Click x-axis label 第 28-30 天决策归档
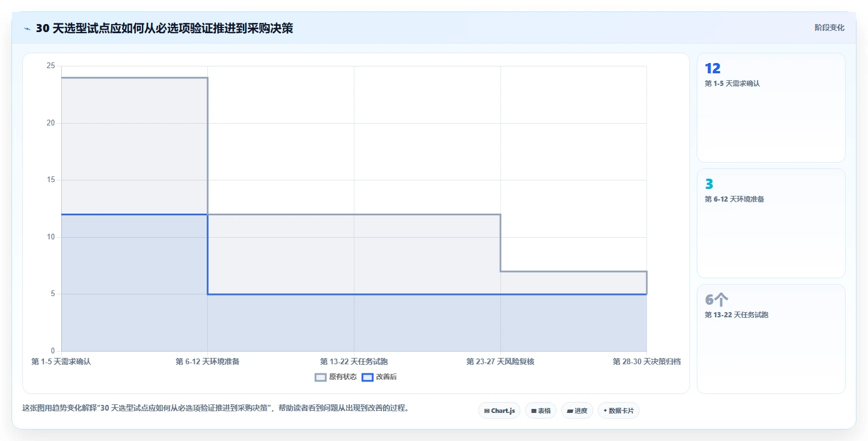Image resolution: width=868 pixels, height=441 pixels. click(x=646, y=361)
